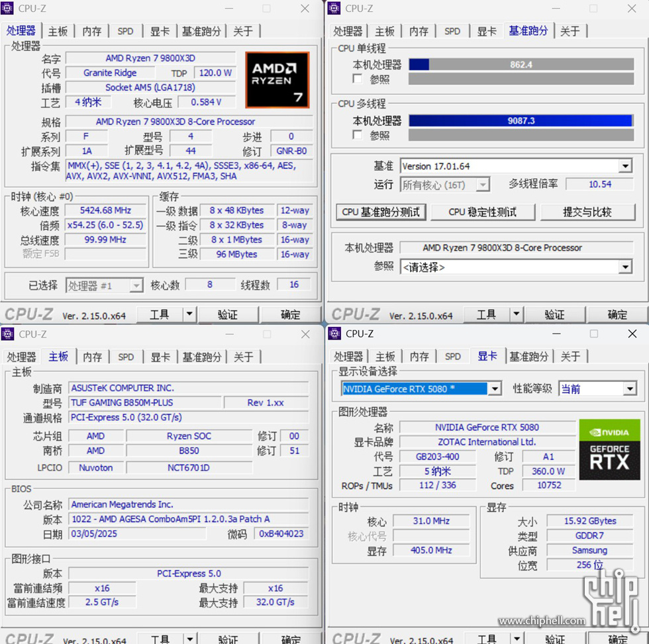Click the 通道规格 value PCI-Express 5.0 (32.0 GT/s)

(188, 418)
